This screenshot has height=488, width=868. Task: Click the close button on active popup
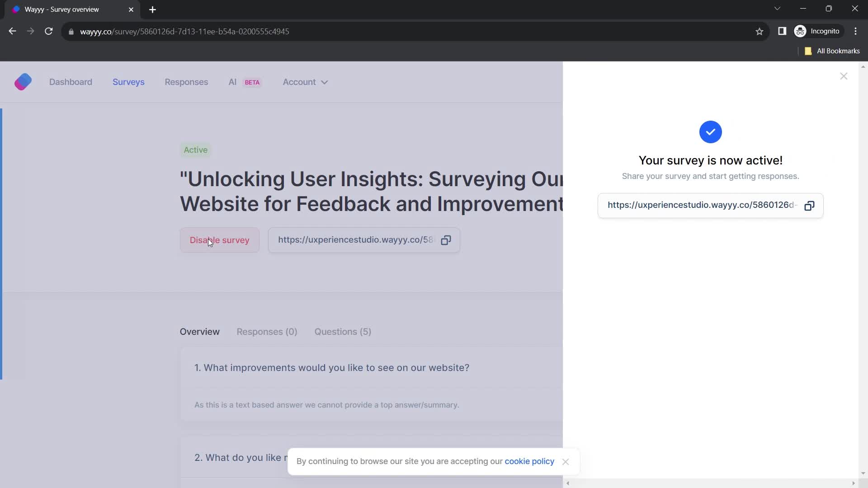[x=844, y=76]
